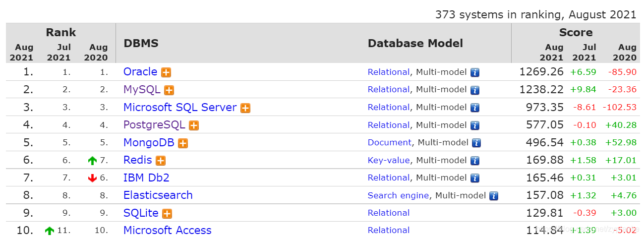
Task: Click red down arrow in IBM Db2 row
Action: coord(92,178)
